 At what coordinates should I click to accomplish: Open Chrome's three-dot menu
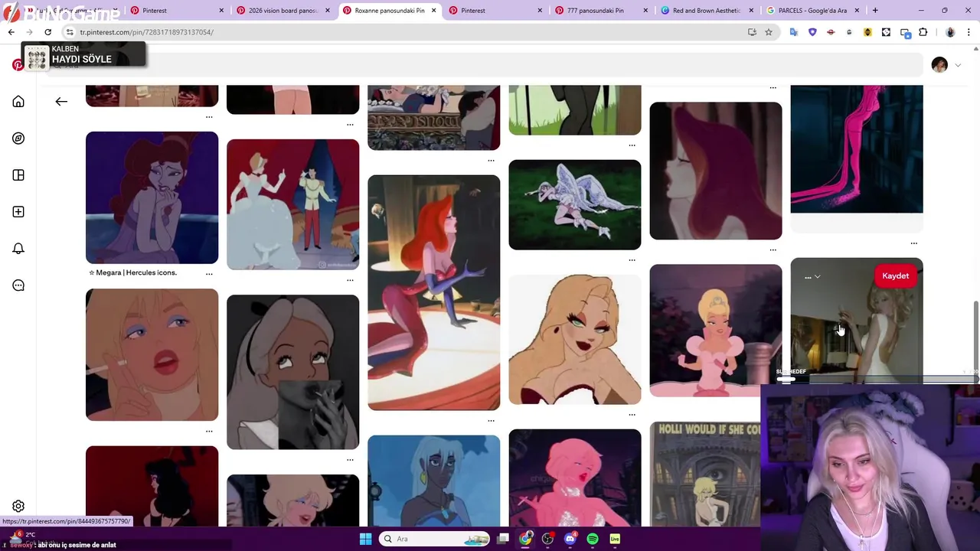tap(969, 32)
